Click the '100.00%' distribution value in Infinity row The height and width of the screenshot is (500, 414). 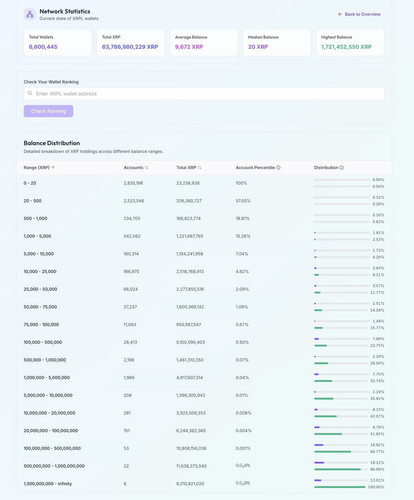[x=376, y=487]
